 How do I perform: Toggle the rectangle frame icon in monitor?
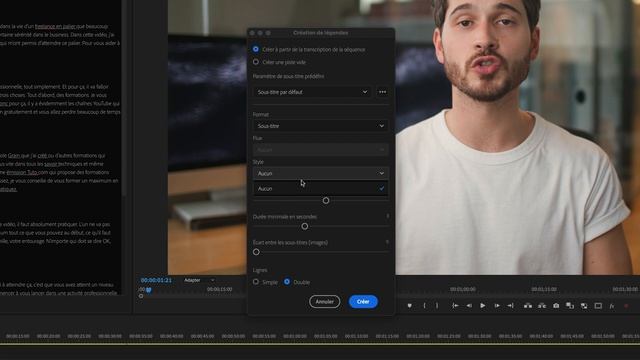click(598, 306)
